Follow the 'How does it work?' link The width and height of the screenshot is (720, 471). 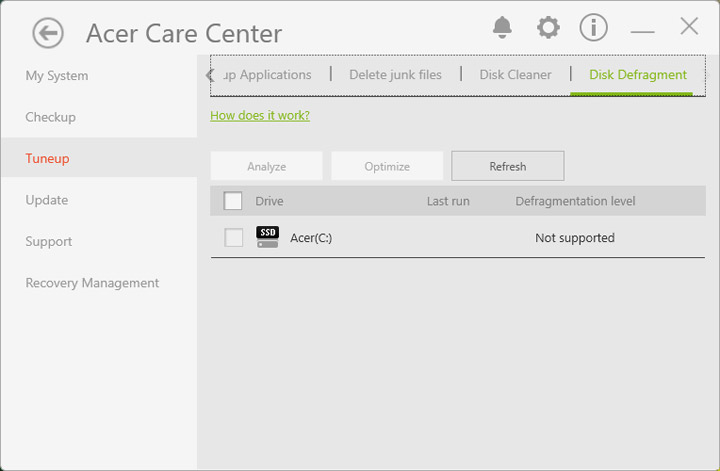click(260, 115)
